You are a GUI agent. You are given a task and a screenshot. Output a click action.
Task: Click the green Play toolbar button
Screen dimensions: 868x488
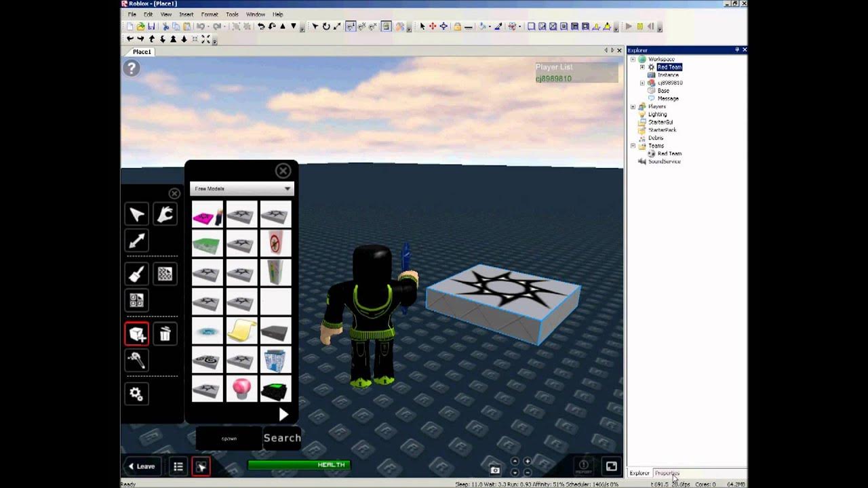coord(629,26)
